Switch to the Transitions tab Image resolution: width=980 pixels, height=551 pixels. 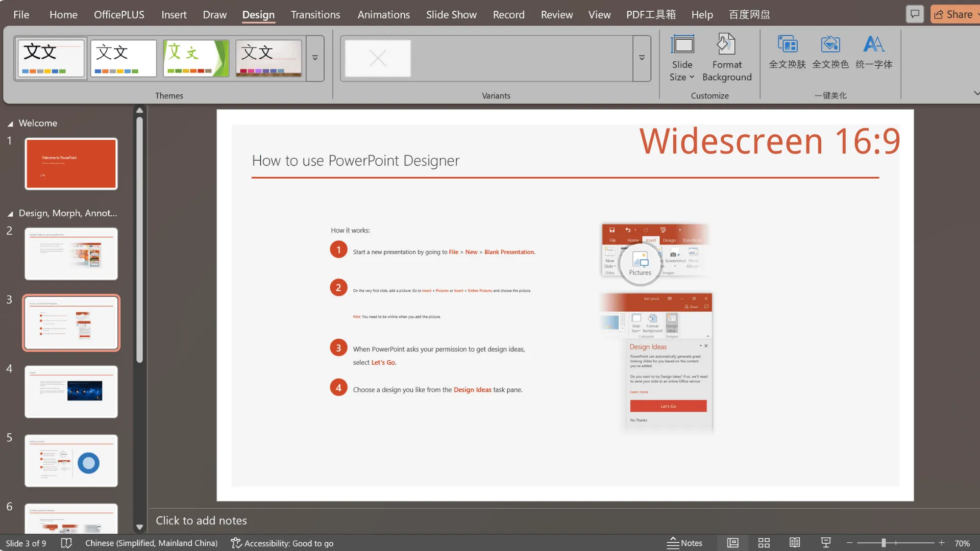(x=315, y=15)
